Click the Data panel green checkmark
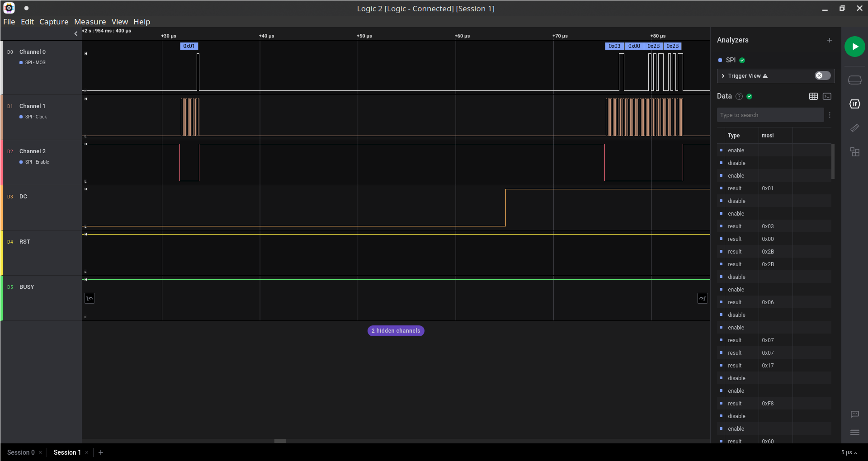Image resolution: width=868 pixels, height=461 pixels. pyautogui.click(x=749, y=96)
